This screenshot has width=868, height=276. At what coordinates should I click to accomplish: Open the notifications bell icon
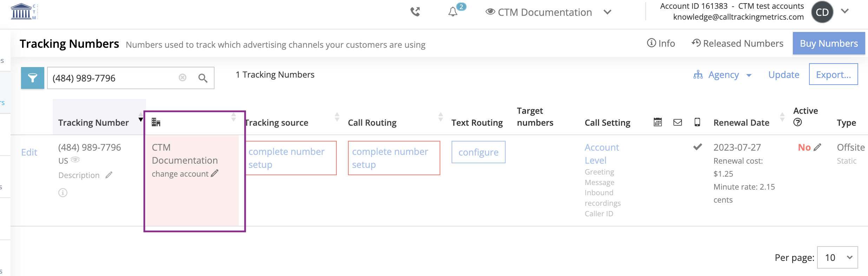point(453,12)
